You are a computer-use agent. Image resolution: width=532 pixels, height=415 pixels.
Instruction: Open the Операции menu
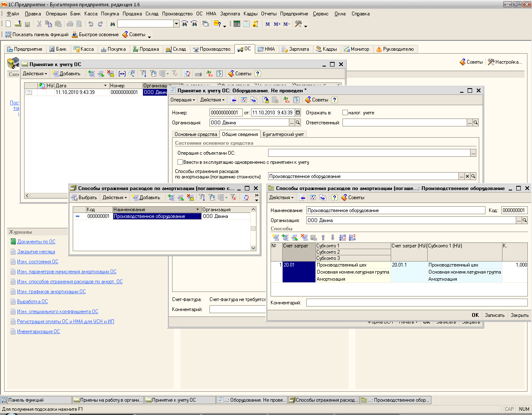pos(56,14)
